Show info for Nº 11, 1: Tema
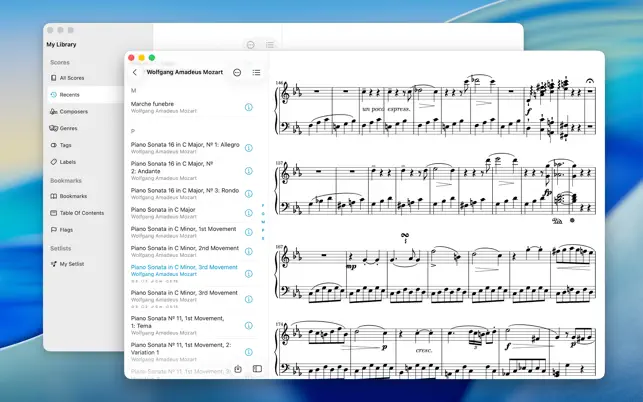This screenshot has width=643, height=402. point(249,325)
